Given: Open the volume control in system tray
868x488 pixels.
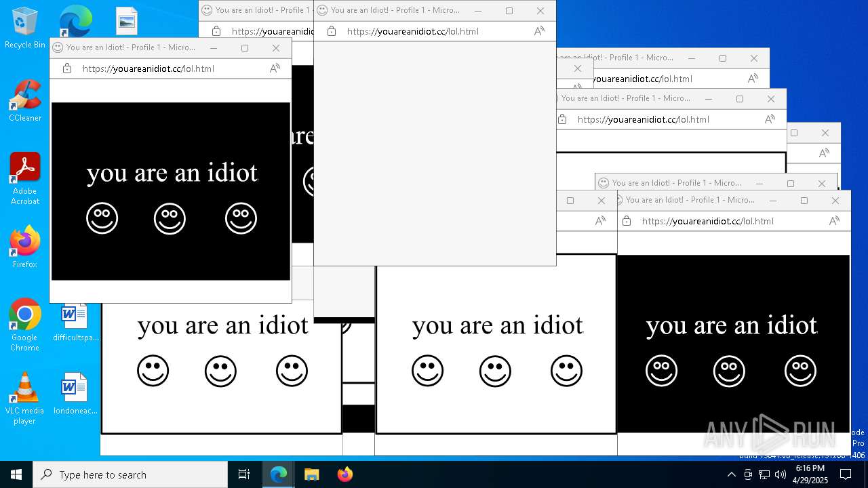Looking at the screenshot, I should click(781, 474).
